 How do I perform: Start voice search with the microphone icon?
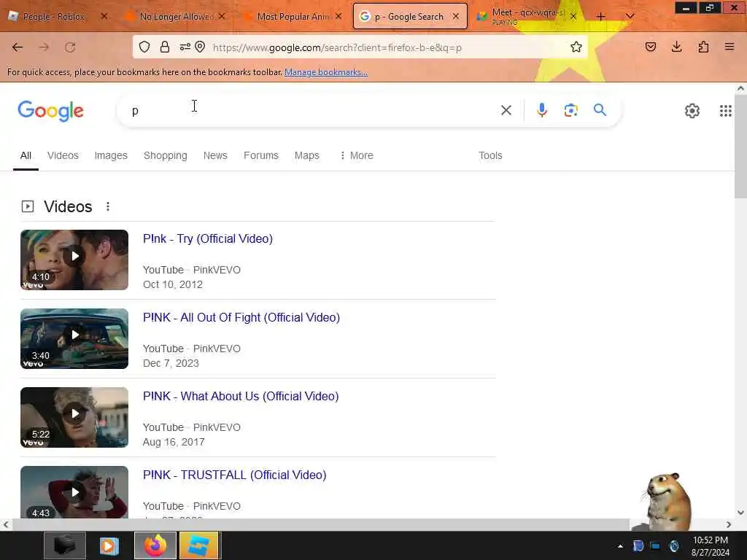[x=542, y=110]
